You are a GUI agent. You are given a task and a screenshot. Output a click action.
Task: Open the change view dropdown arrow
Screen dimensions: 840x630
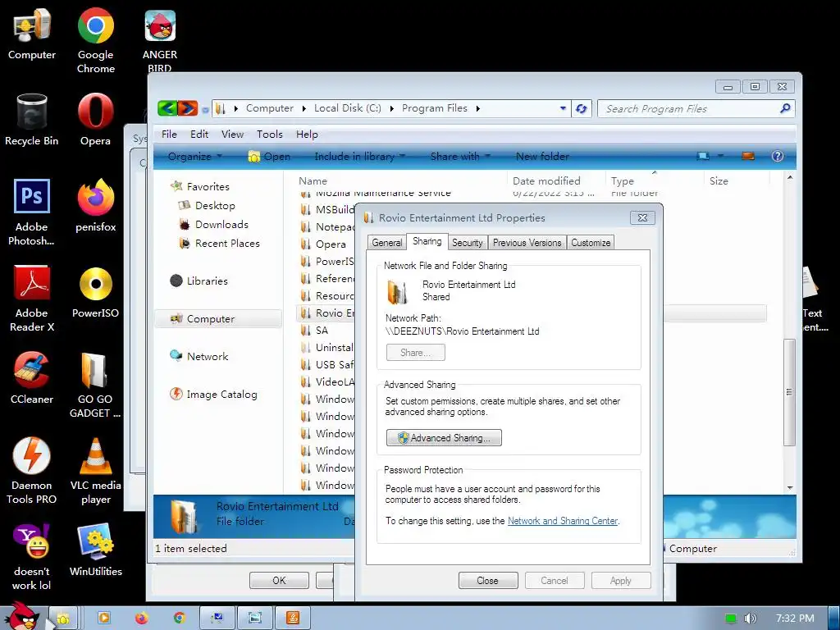click(x=720, y=156)
